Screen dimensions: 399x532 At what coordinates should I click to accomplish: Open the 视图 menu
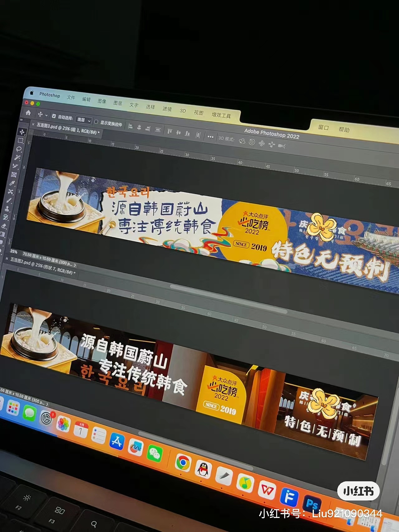coord(199,113)
